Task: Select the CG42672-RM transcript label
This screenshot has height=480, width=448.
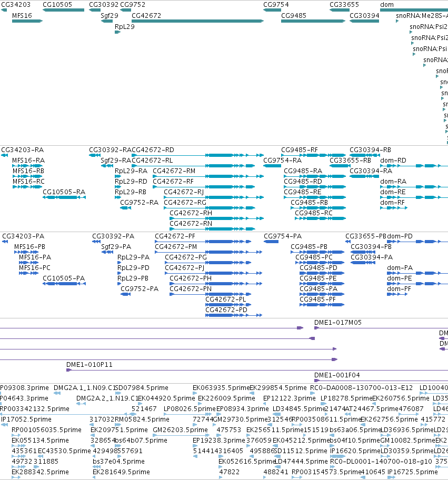Action: 174,171
